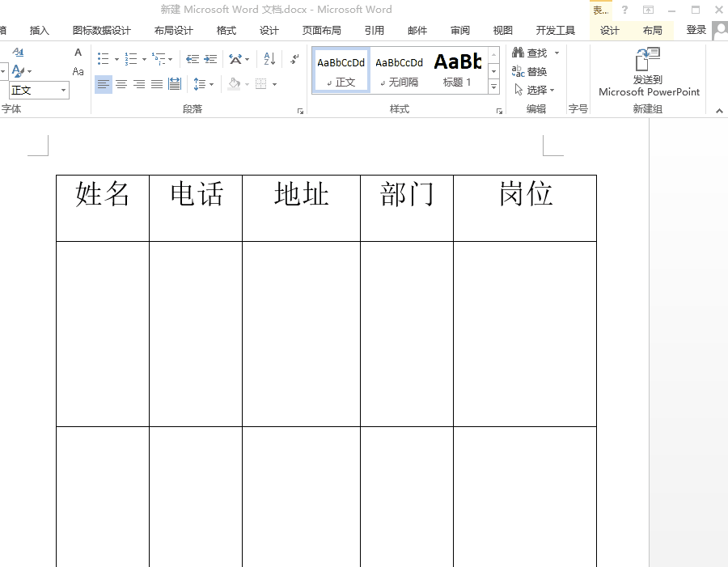The image size is (728, 567).
Task: Apply center paragraph alignment
Action: tap(121, 84)
